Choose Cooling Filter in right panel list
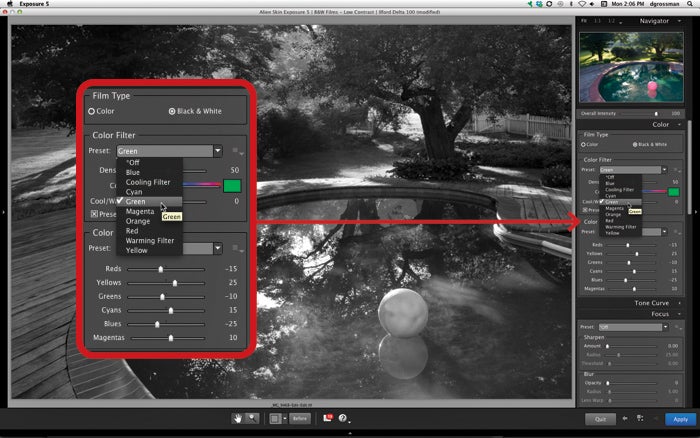This screenshot has height=438, width=700. (619, 190)
